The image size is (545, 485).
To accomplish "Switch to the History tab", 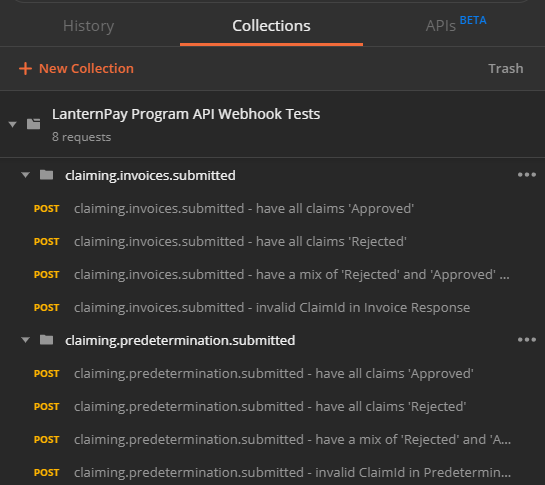I will point(88,26).
